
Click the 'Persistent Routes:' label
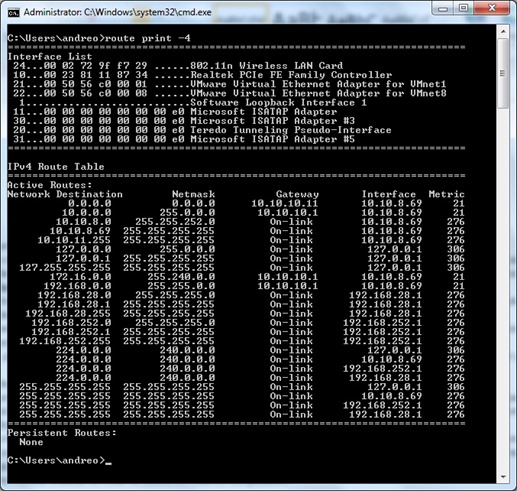tap(62, 433)
